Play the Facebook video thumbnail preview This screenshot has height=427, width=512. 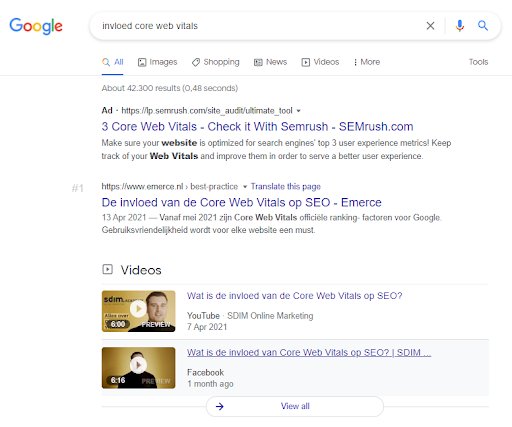[138, 368]
